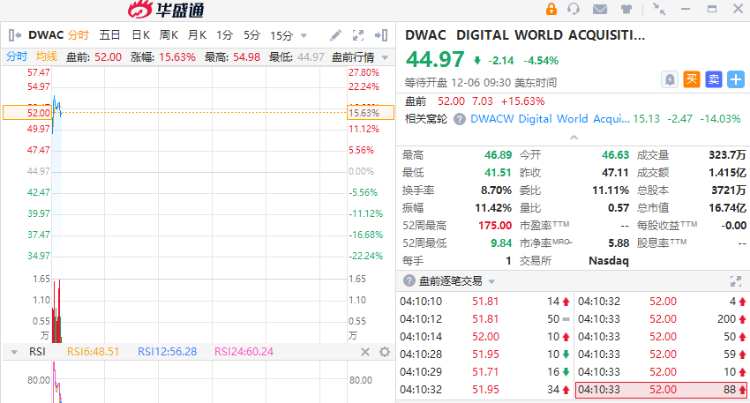Switch to the 日K chart tab

point(141,35)
